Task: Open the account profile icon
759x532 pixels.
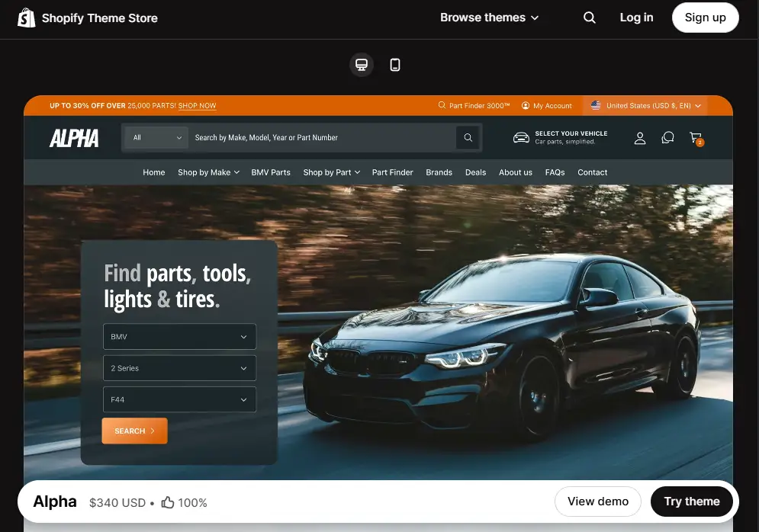Action: coord(640,138)
